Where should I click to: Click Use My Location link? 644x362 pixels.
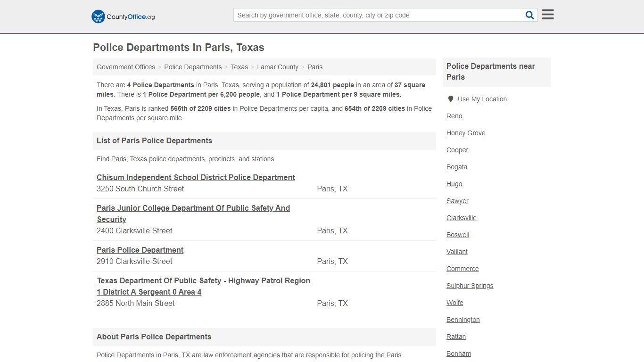(x=482, y=99)
